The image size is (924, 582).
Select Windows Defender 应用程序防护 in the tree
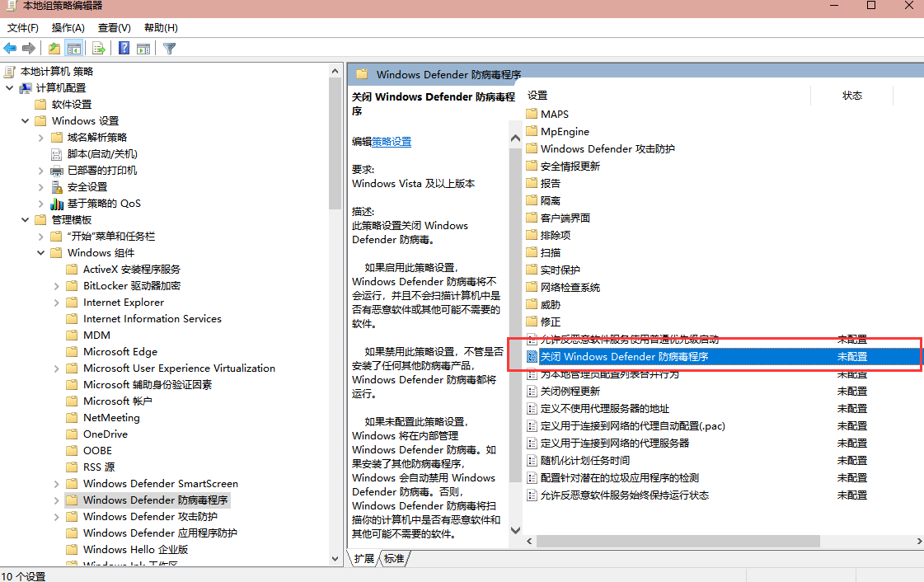[x=160, y=533]
